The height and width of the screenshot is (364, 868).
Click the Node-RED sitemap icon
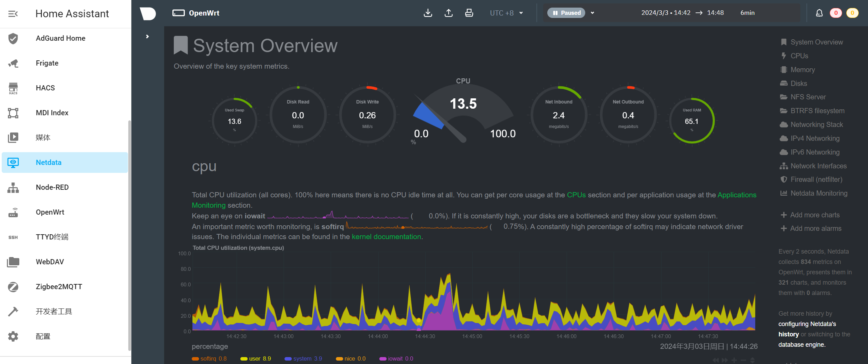pos(13,187)
